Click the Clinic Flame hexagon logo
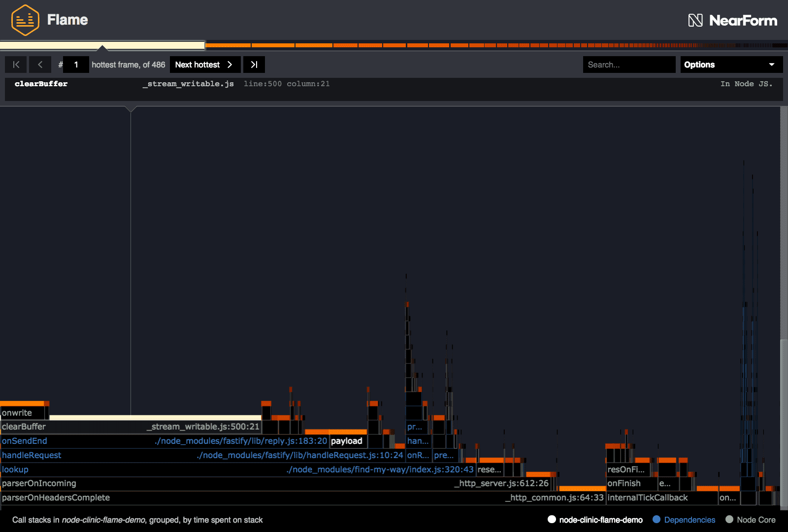The width and height of the screenshot is (788, 532). click(x=25, y=20)
